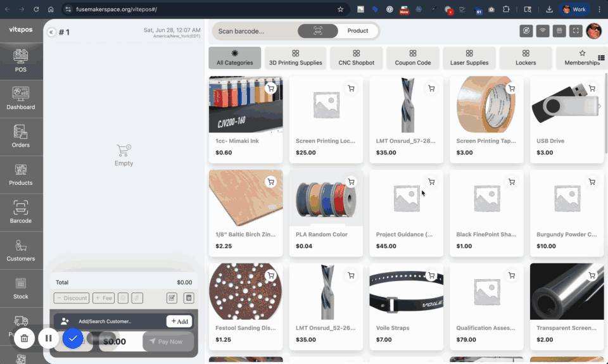
Task: Click the award/coupon icon button
Action: pyautogui.click(x=123, y=298)
